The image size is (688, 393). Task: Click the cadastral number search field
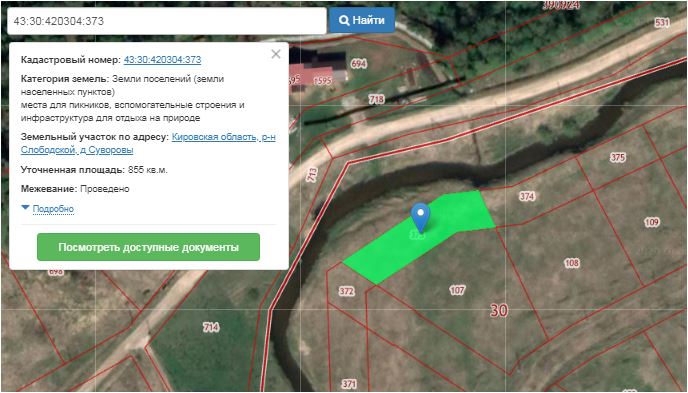coord(167,21)
